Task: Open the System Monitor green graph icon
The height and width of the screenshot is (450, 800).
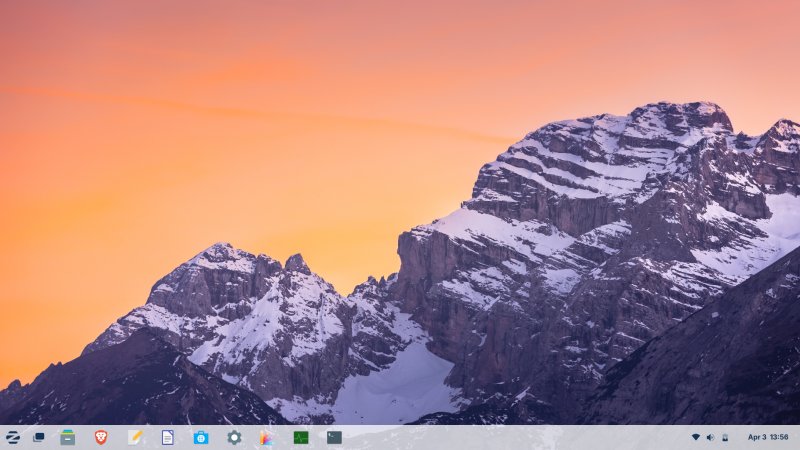Action: click(x=301, y=437)
